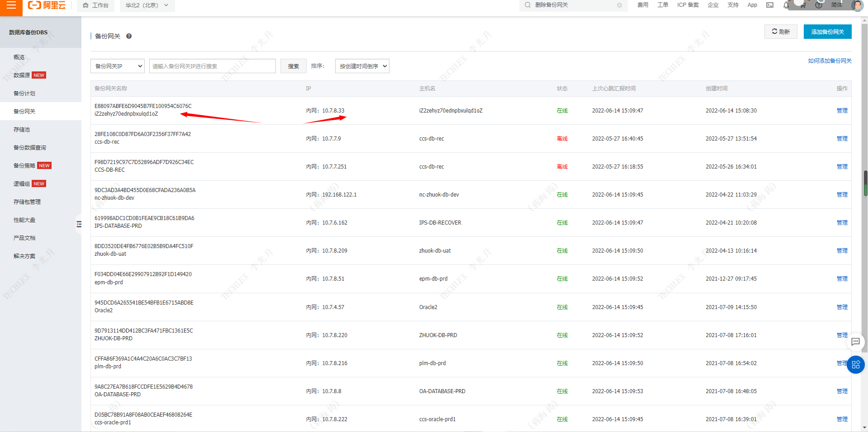The width and height of the screenshot is (868, 432).
Task: Focus the backup gateway IP search field
Action: (212, 66)
